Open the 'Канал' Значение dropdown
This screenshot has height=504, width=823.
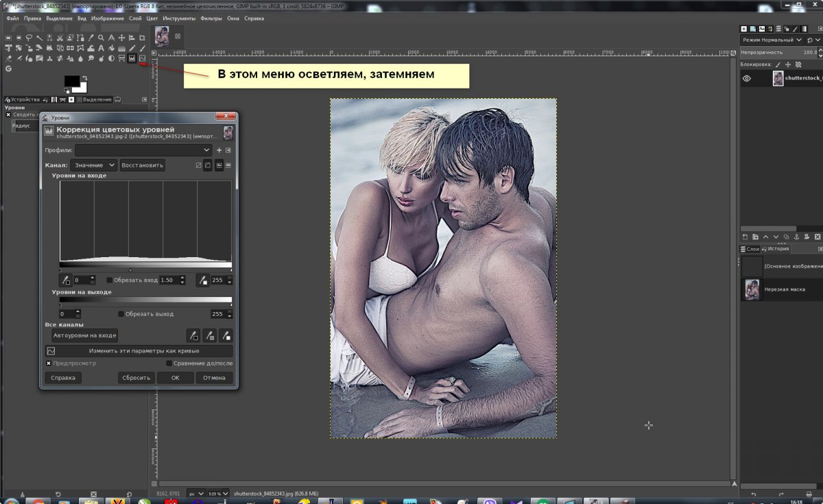(x=93, y=165)
